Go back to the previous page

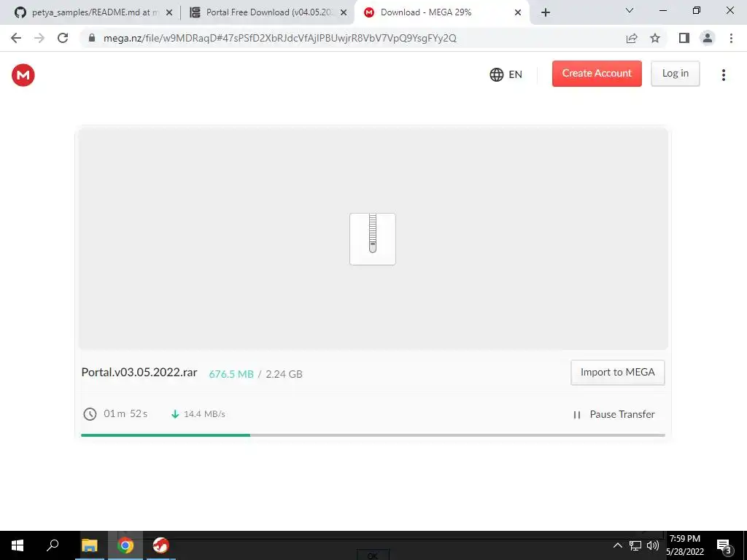click(x=16, y=38)
